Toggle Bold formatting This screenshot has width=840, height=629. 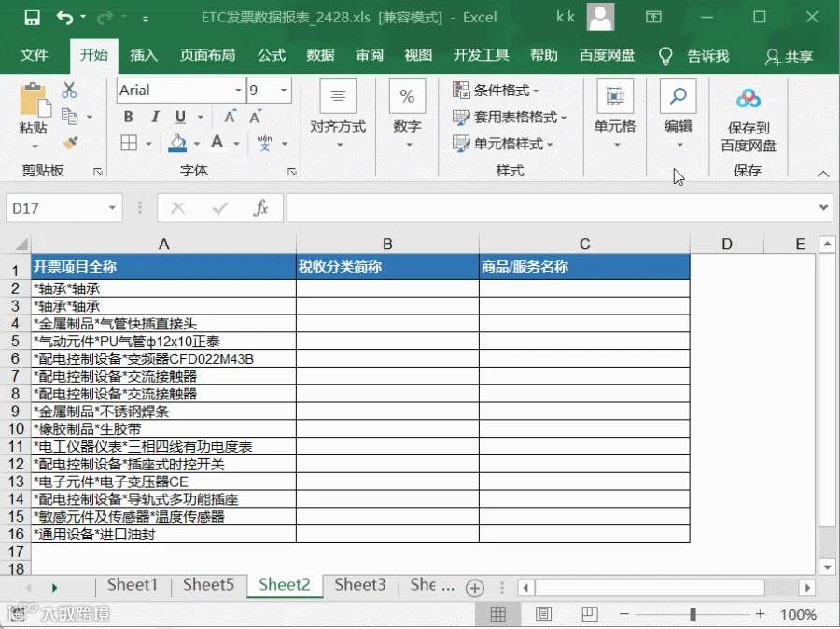[129, 117]
